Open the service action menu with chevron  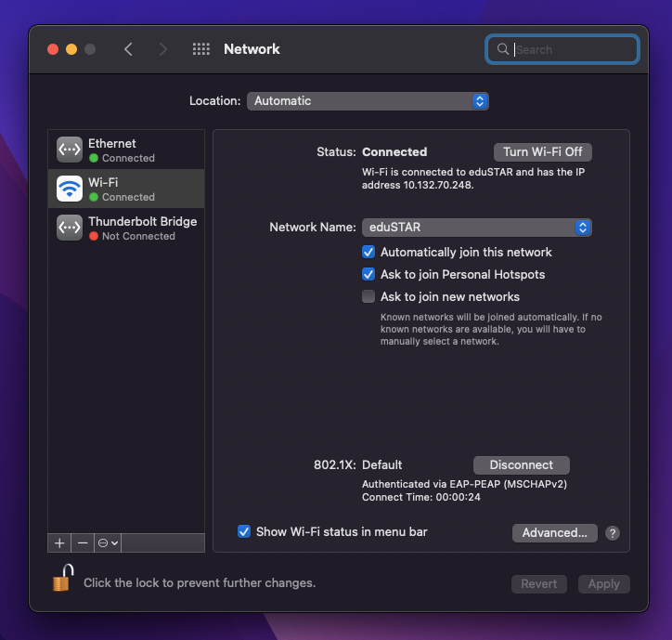[109, 542]
